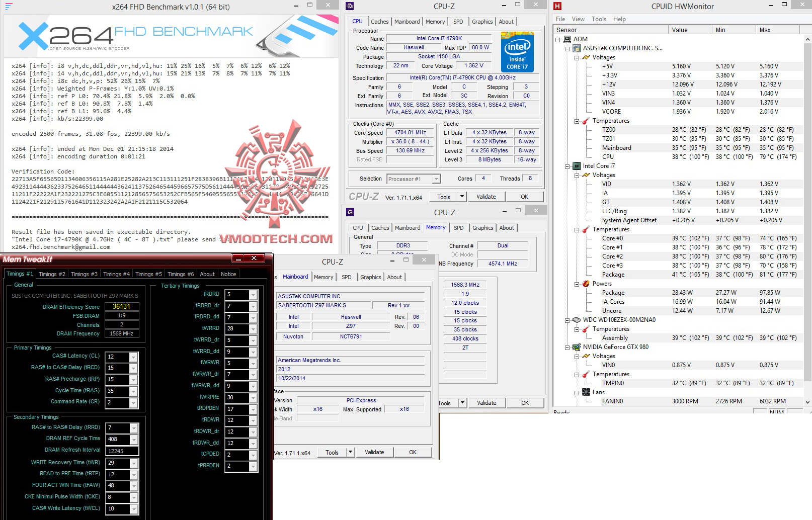Screen dimensions: 812x520
Task: Click the Powers flame icon under Intel Core i7
Action: pyautogui.click(x=586, y=284)
